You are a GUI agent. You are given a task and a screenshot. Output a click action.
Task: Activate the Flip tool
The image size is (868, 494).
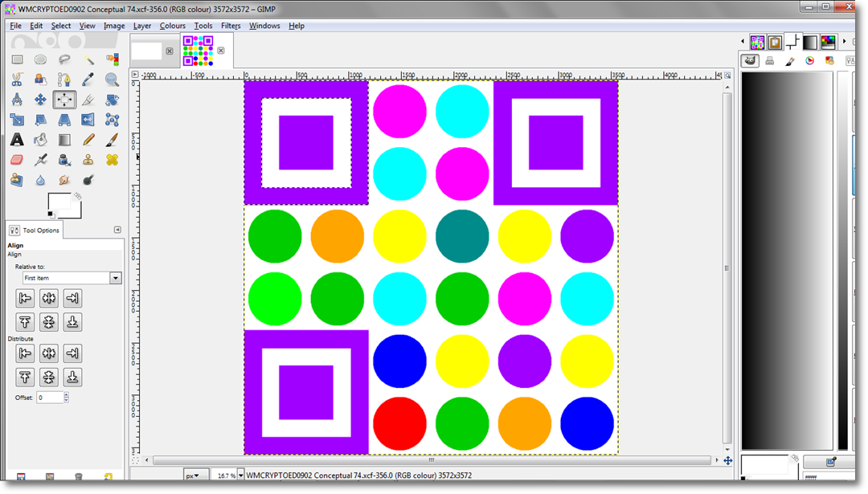[88, 120]
